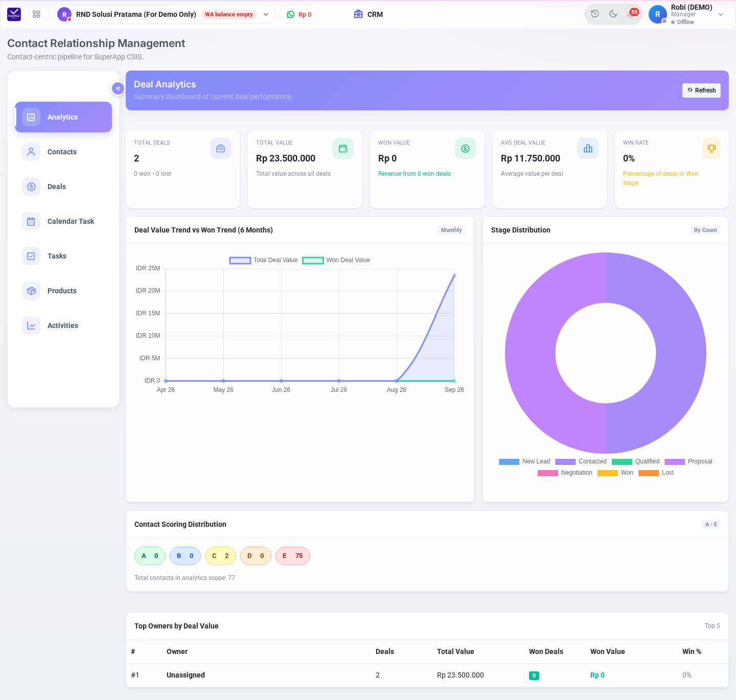Toggle Won Deal Value legend series
Image resolution: width=736 pixels, height=700 pixels.
(x=336, y=260)
